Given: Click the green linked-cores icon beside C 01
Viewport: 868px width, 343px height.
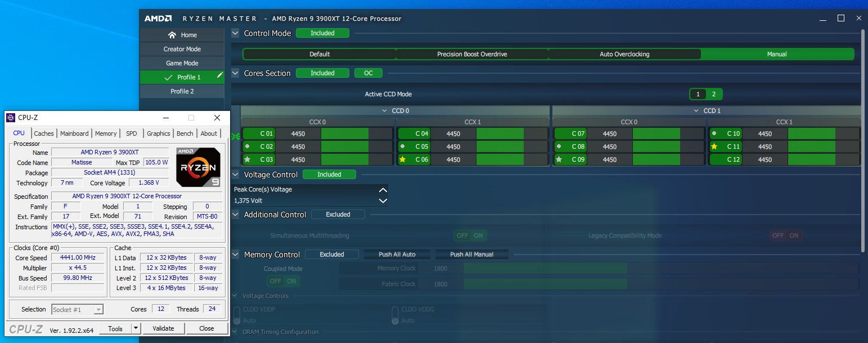Looking at the screenshot, I should [236, 135].
